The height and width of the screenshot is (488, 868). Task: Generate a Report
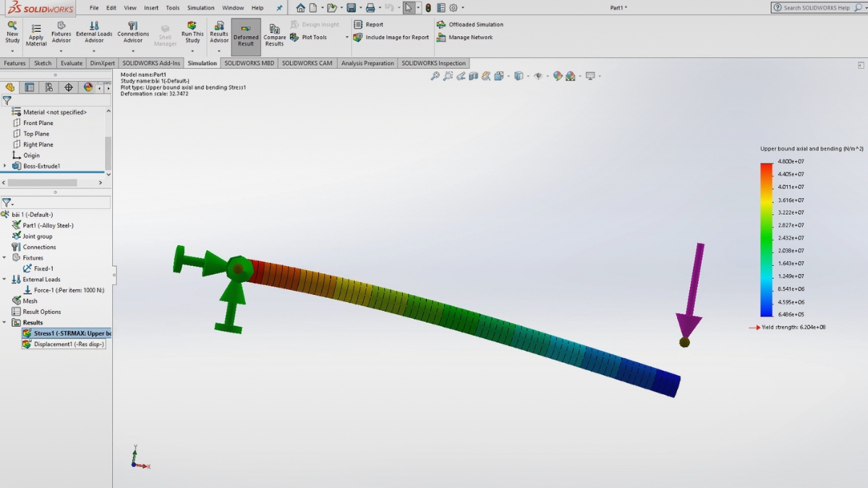pos(369,25)
